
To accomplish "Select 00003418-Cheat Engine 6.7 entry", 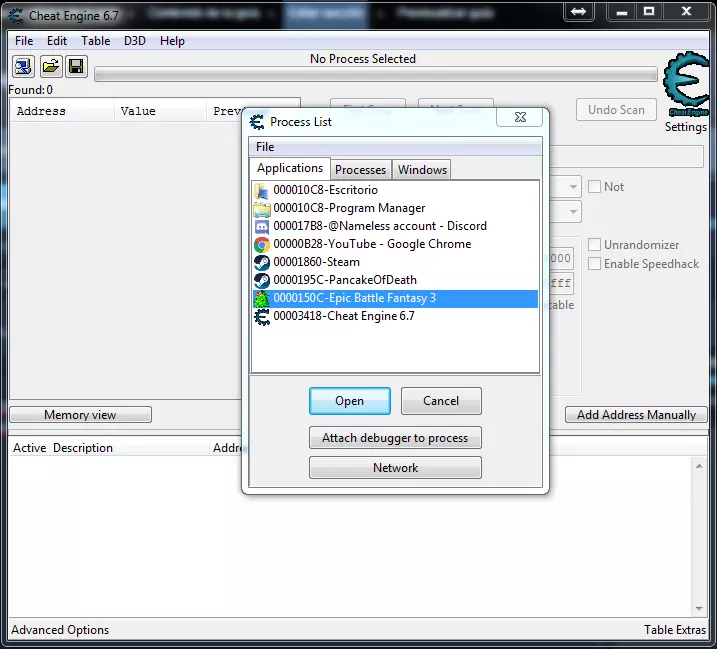I will 395,316.
